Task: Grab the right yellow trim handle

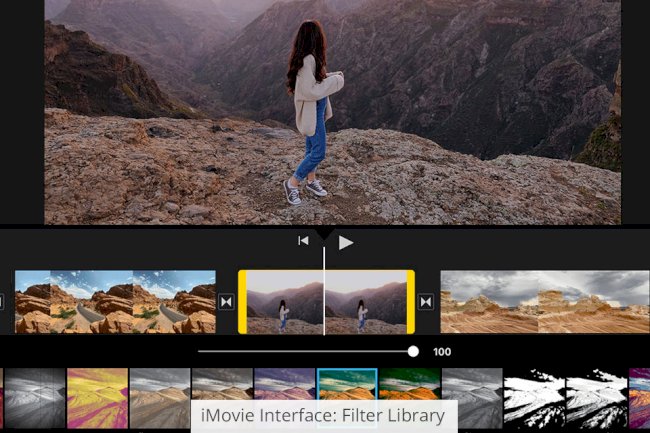Action: tap(410, 302)
